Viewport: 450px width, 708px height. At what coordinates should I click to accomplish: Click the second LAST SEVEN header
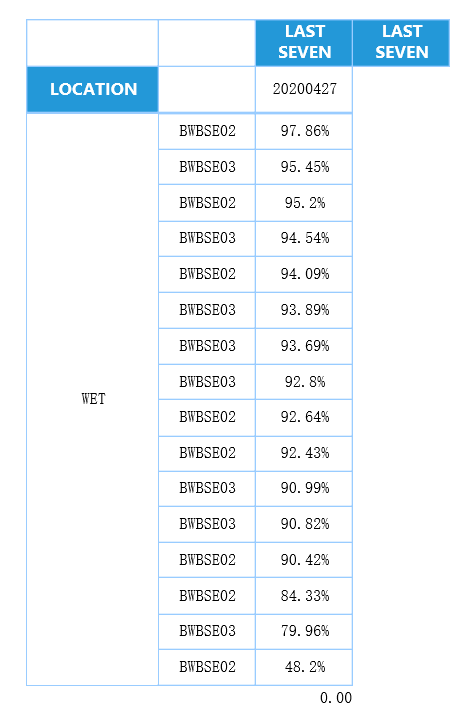point(401,42)
